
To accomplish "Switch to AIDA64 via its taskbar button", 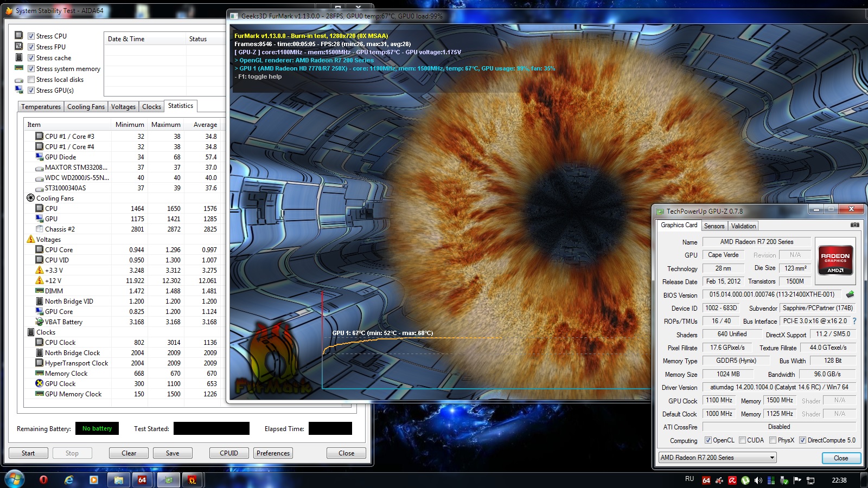I will [x=143, y=480].
